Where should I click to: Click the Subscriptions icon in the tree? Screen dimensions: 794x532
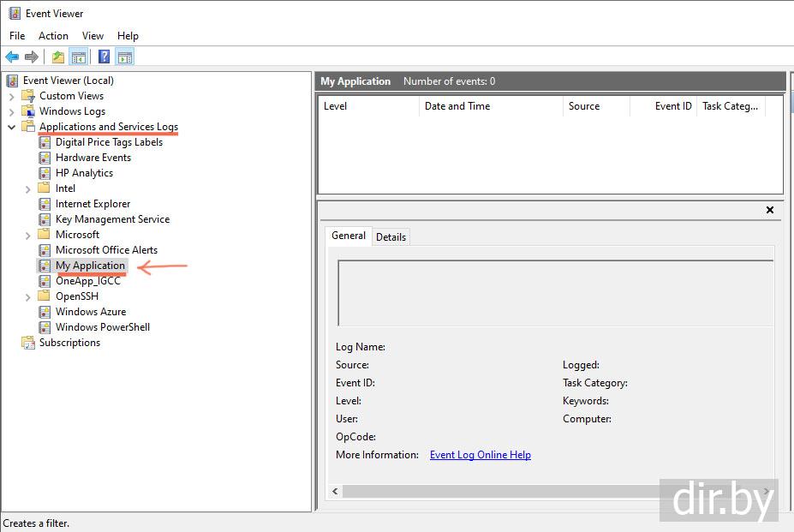(28, 343)
